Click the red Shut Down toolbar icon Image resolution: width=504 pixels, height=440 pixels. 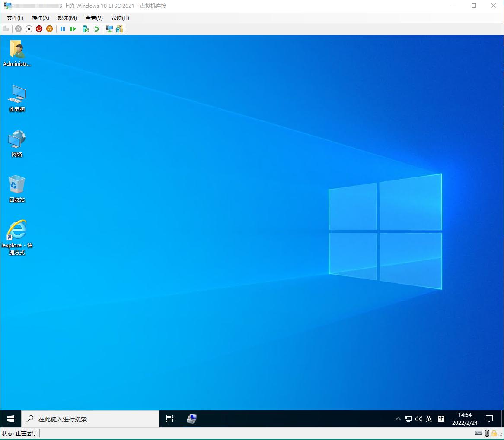(39, 29)
